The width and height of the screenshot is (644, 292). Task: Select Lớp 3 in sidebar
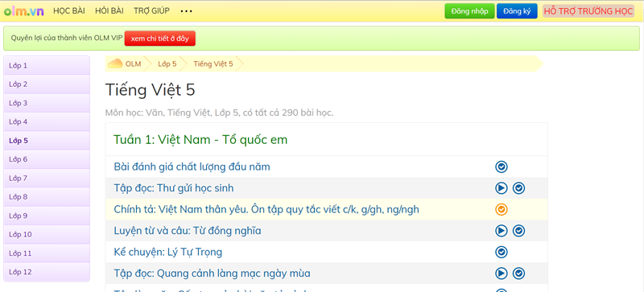(x=47, y=103)
